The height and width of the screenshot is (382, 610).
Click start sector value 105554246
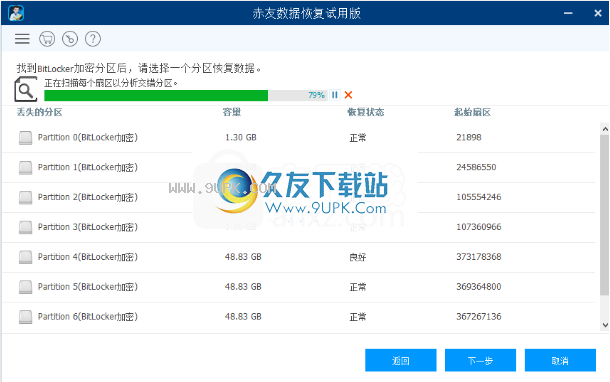[479, 197]
